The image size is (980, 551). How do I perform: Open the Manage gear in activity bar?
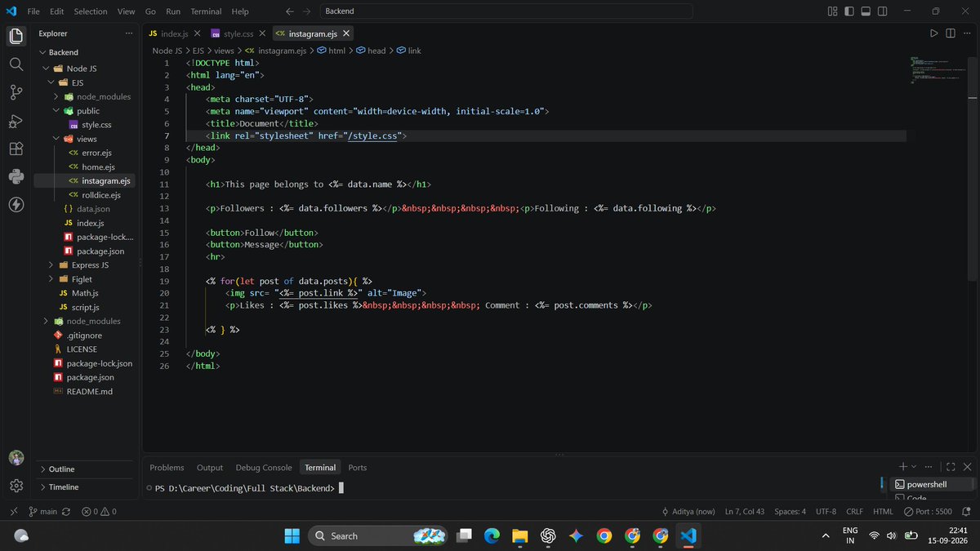pyautogui.click(x=16, y=486)
